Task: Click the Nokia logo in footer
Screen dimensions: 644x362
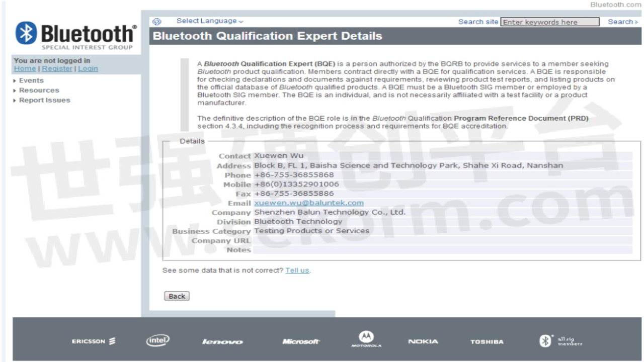Action: [423, 342]
